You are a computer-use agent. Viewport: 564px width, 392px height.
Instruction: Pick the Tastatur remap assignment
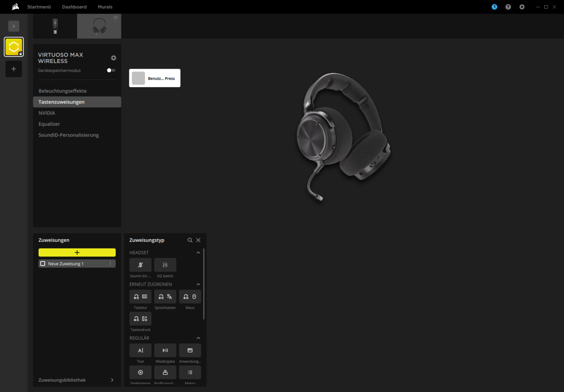(x=140, y=296)
